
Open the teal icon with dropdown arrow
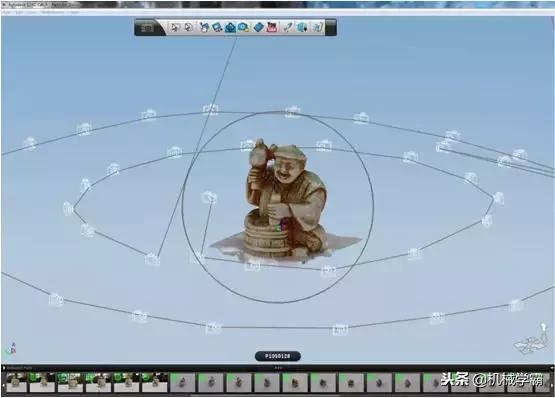coord(302,27)
